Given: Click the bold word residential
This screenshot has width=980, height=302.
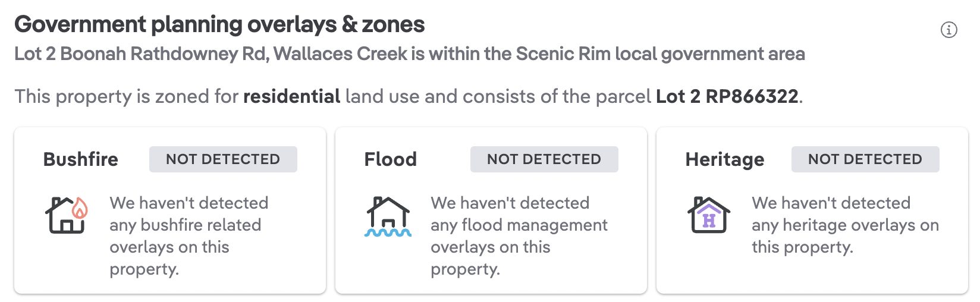Looking at the screenshot, I should pyautogui.click(x=291, y=96).
